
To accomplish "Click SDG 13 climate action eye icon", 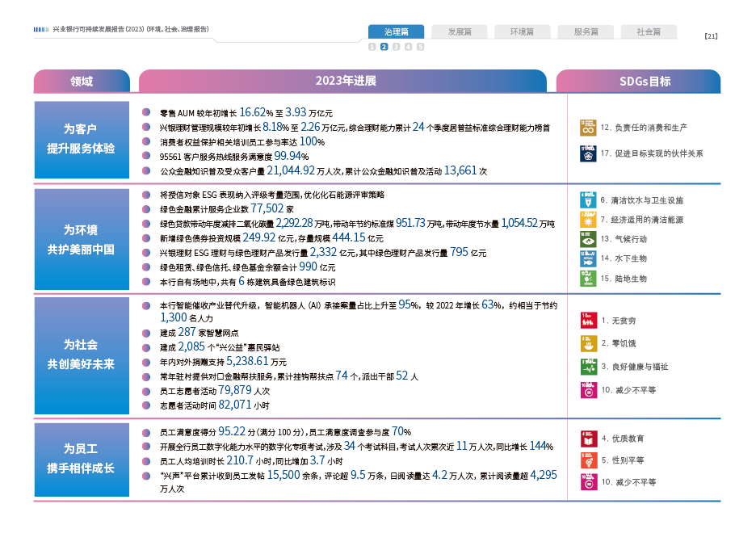I will tap(587, 239).
